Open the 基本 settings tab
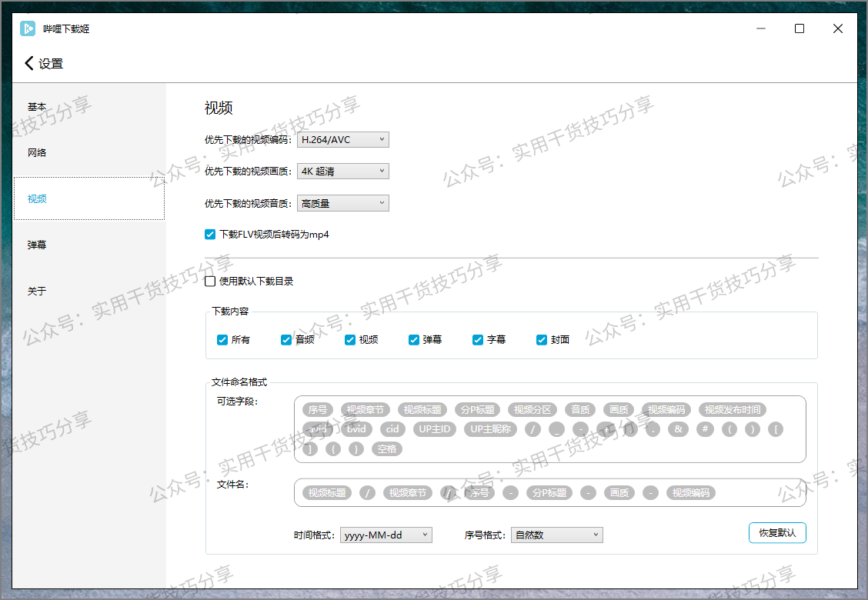 click(37, 107)
